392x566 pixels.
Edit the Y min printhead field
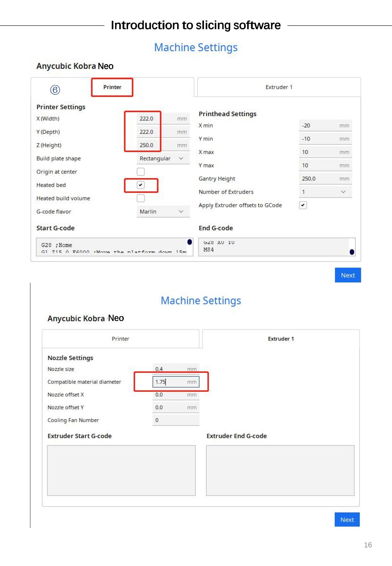325,139
